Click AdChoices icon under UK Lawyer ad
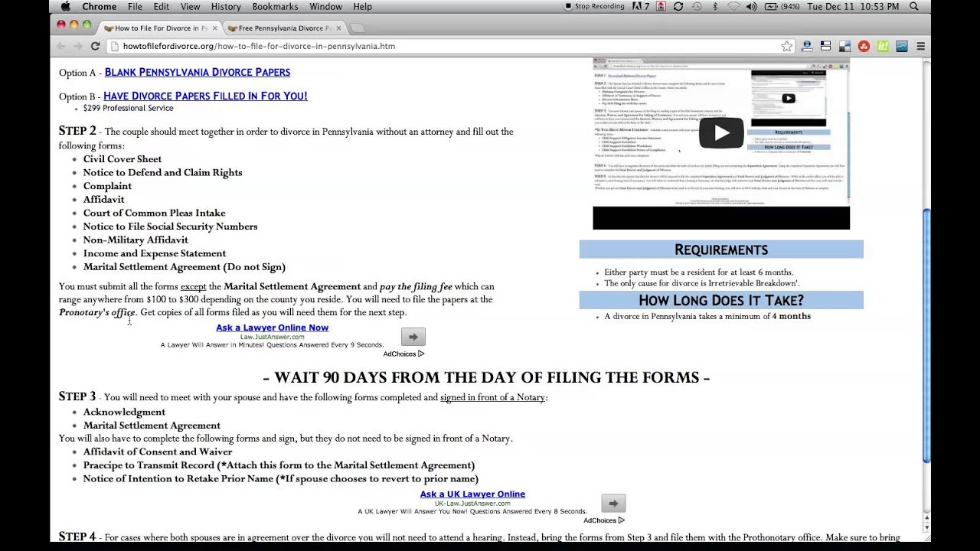Viewport: 980px width, 551px height. pos(621,520)
